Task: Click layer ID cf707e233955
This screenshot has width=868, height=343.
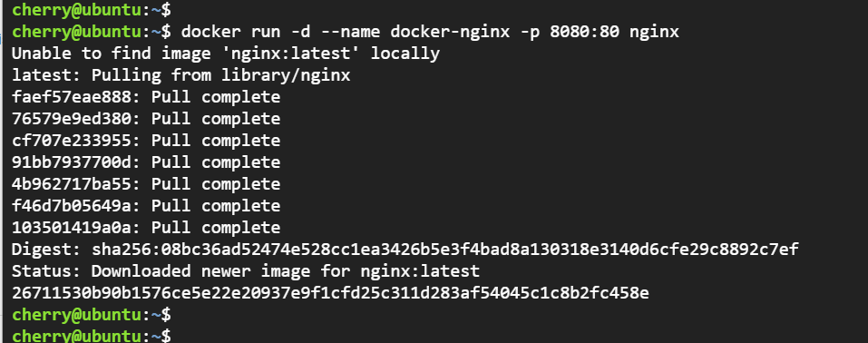Action: pyautogui.click(x=72, y=140)
